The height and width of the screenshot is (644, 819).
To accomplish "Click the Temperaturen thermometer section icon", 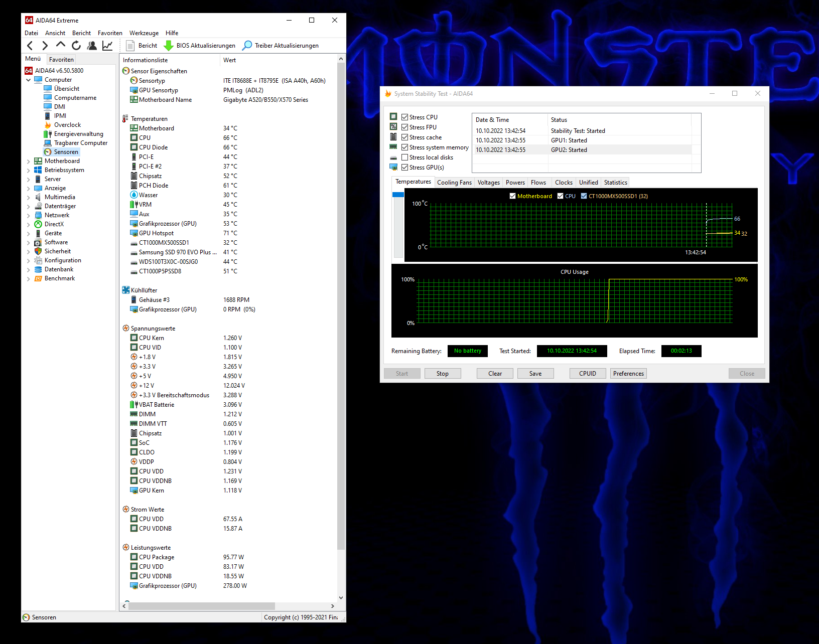I will pyautogui.click(x=125, y=119).
